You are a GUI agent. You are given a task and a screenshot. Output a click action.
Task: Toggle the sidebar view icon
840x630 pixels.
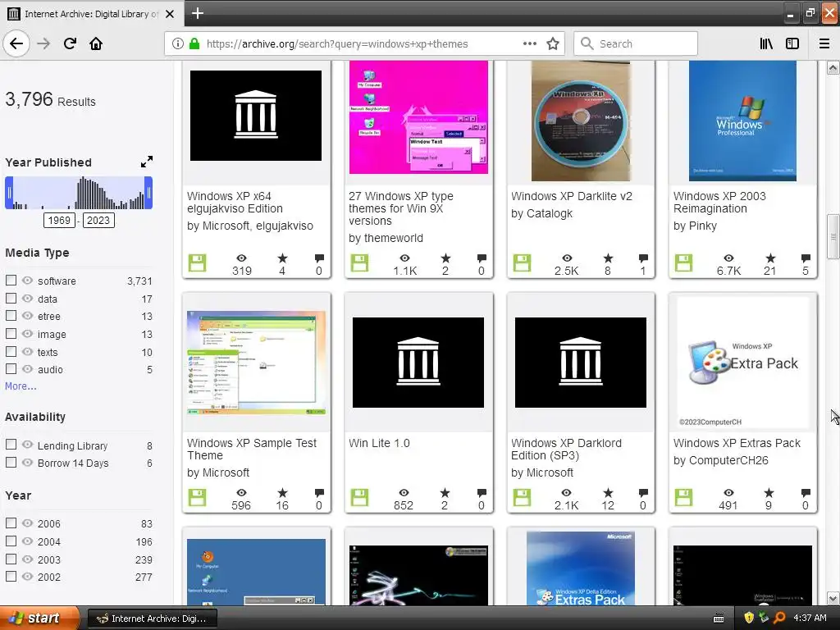point(792,43)
